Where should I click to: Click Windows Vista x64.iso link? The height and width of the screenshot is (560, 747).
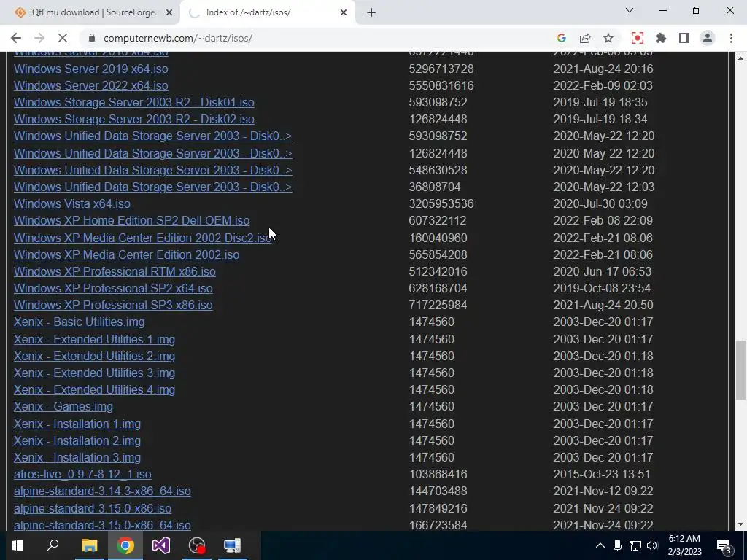coord(72,204)
